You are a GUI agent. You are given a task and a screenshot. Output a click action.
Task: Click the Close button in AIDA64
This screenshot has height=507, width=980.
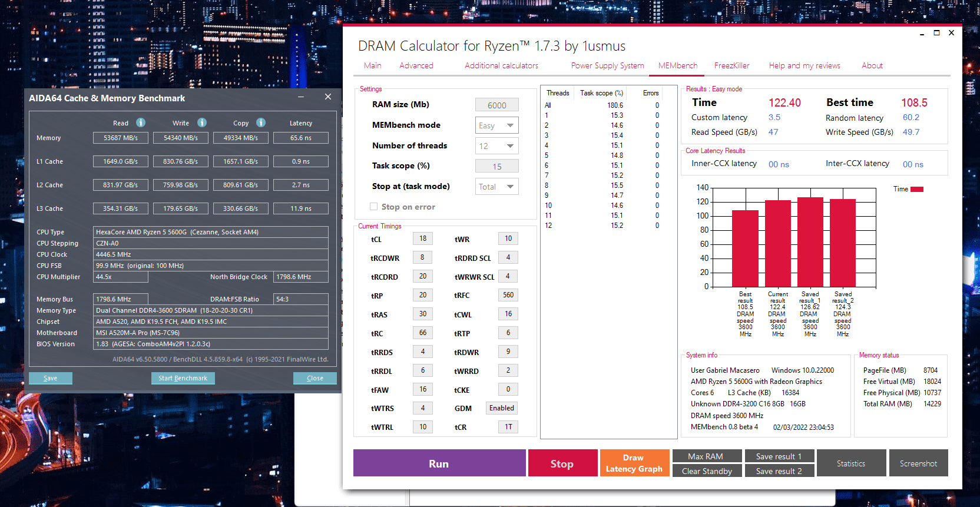pos(315,378)
